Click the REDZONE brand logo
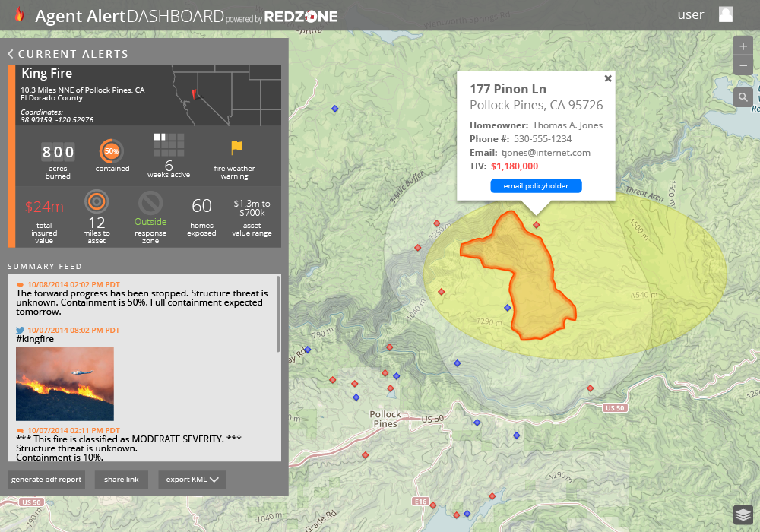The width and height of the screenshot is (760, 532). (300, 17)
